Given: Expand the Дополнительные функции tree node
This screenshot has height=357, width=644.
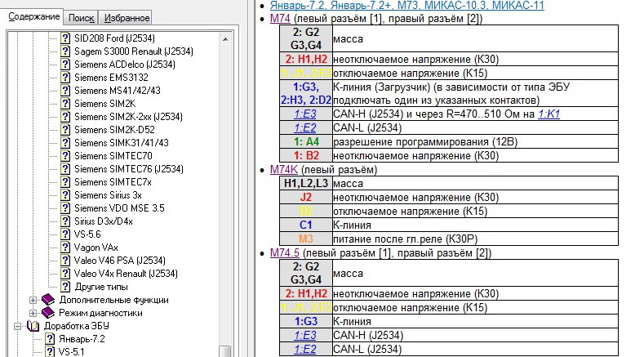Looking at the screenshot, I should (x=33, y=301).
